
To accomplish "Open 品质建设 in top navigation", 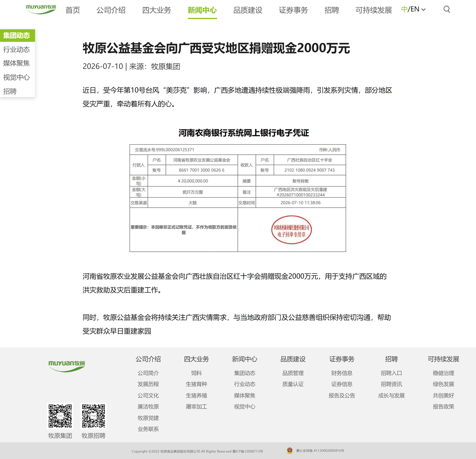I will pos(248,10).
